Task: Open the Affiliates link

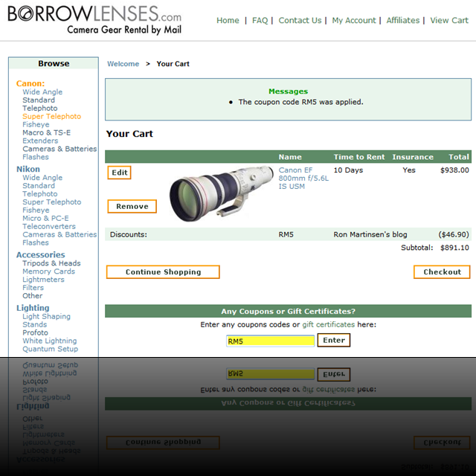Action: (403, 20)
